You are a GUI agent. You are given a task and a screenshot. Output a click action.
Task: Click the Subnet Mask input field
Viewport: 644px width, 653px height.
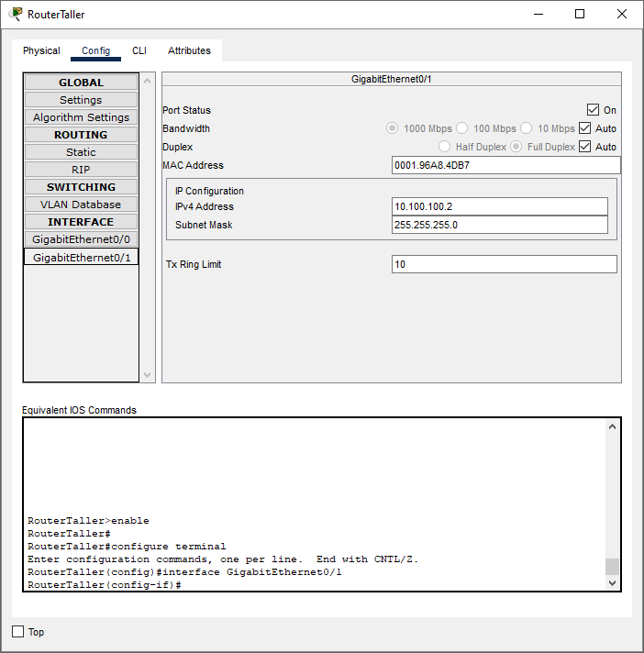[499, 225]
